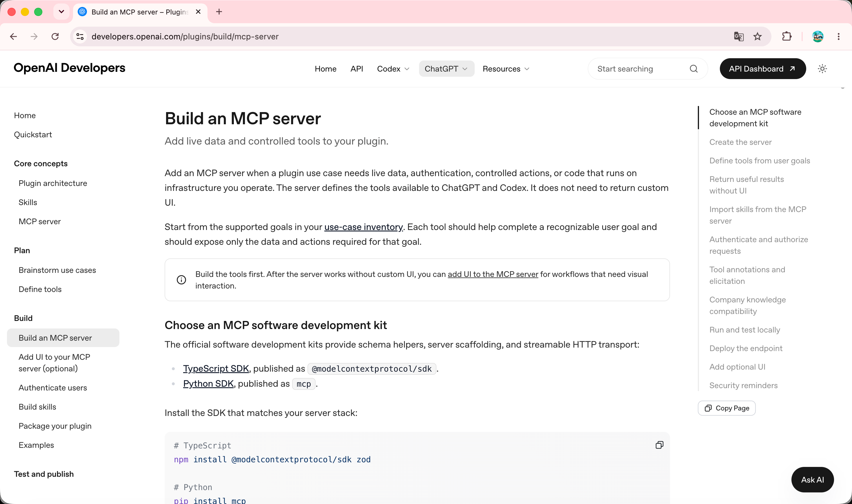Expand the ChatGPT navigation dropdown

click(x=446, y=69)
